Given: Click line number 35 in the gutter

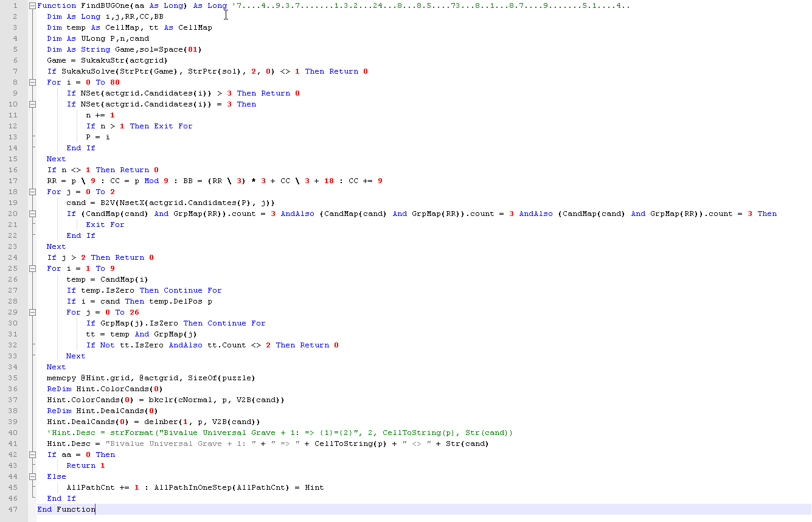Looking at the screenshot, I should (x=13, y=378).
